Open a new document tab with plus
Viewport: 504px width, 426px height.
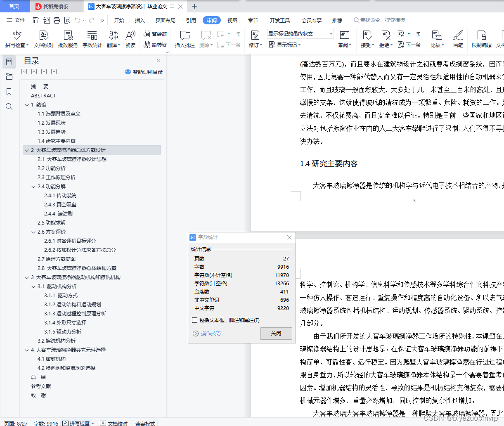coord(194,6)
